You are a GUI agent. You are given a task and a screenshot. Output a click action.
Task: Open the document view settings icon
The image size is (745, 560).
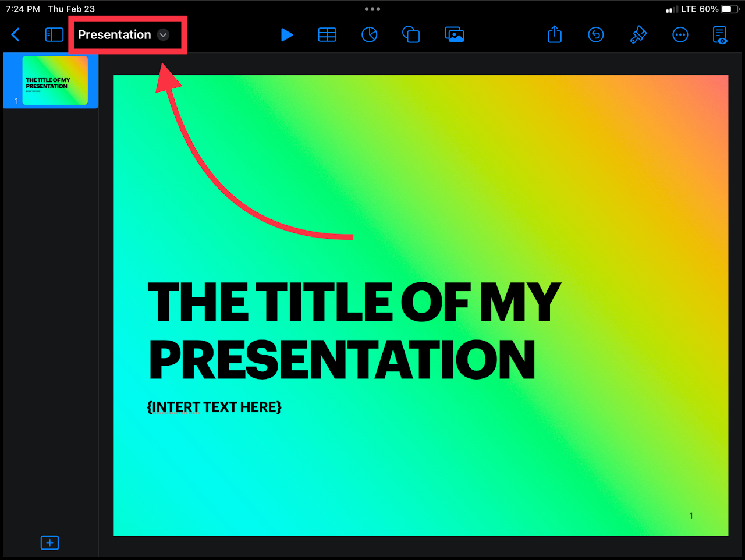(721, 35)
